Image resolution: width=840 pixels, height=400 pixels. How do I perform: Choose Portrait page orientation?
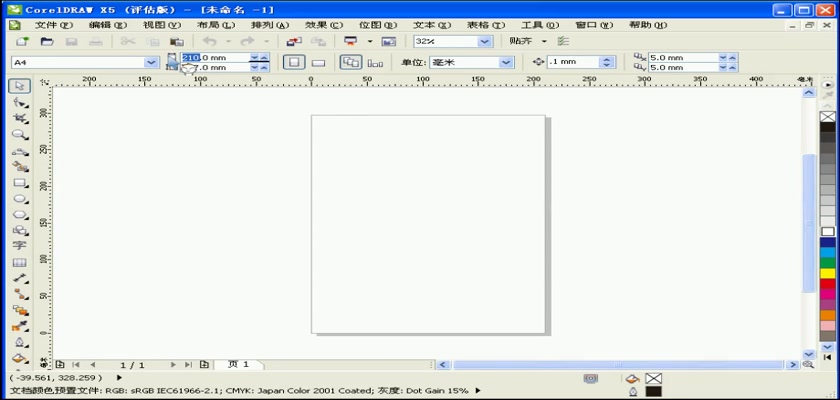click(x=294, y=63)
